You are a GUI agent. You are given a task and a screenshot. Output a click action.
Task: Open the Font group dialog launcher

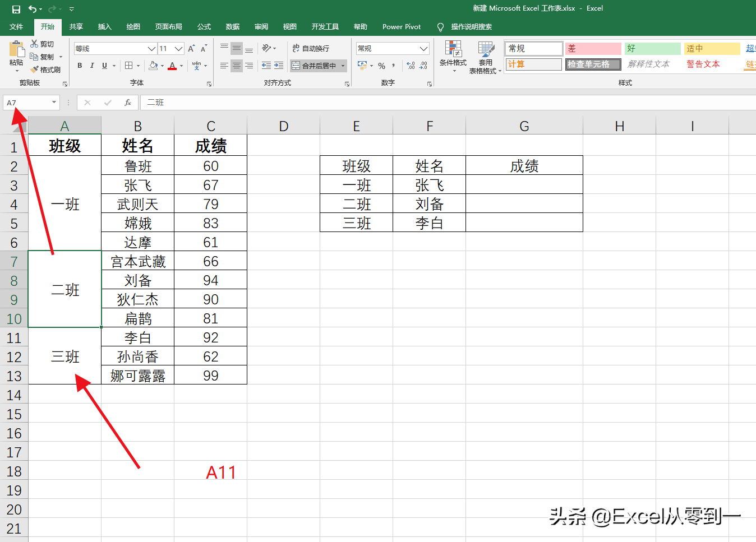click(x=209, y=84)
